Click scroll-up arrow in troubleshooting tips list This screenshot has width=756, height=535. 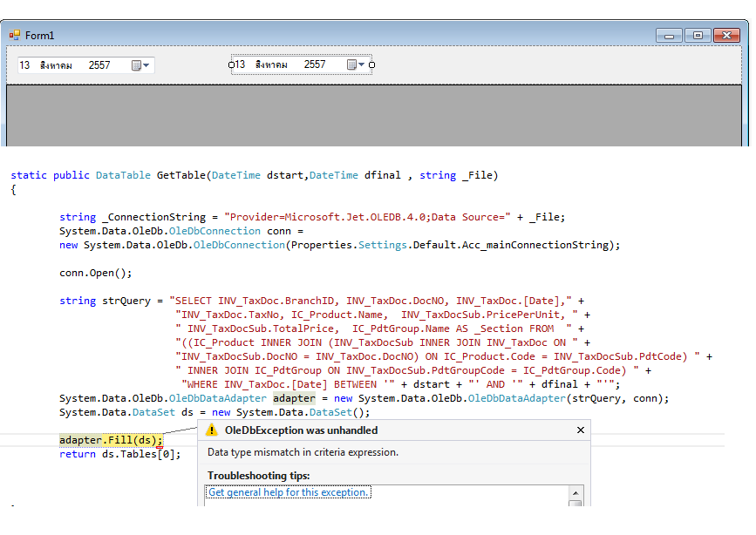(x=575, y=492)
